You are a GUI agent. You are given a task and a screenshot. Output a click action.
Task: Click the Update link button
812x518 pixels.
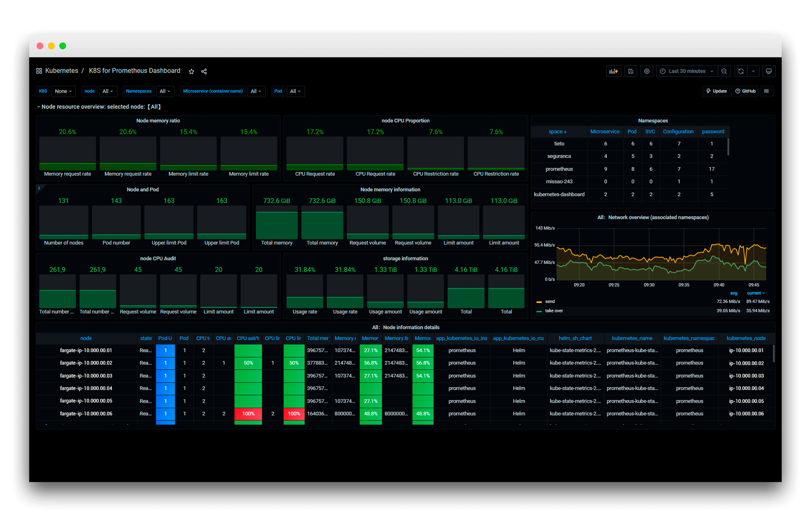pyautogui.click(x=717, y=91)
